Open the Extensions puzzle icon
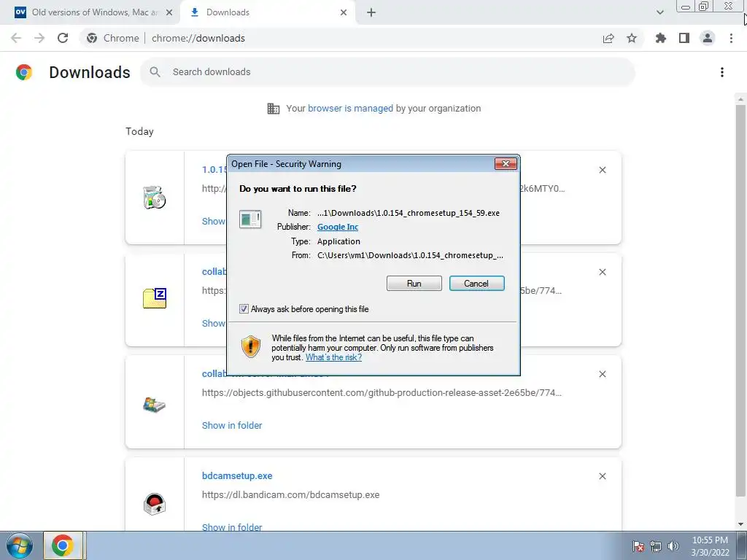The image size is (747, 560). pyautogui.click(x=661, y=38)
